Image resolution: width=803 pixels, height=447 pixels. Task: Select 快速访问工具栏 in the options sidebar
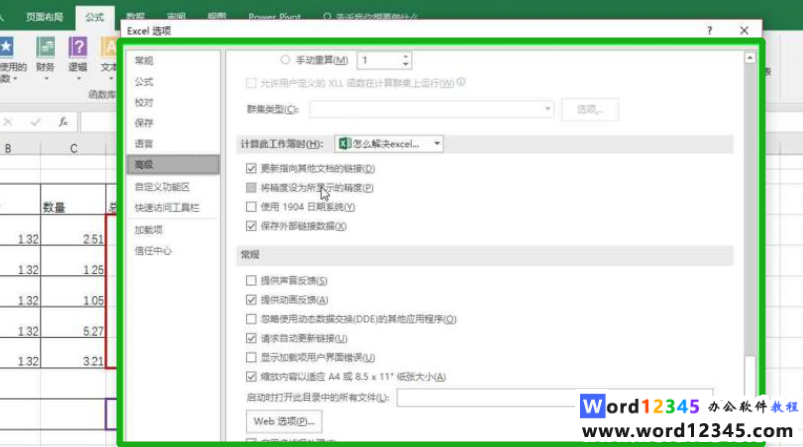point(167,207)
